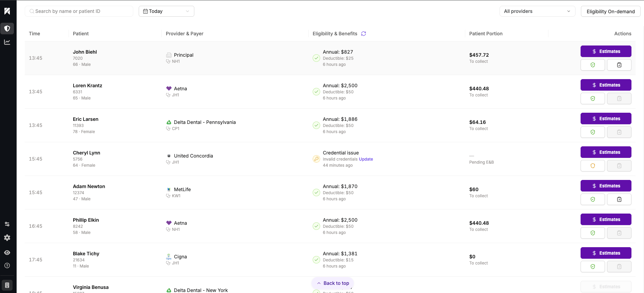Click Update link for invalid credentials
The height and width of the screenshot is (293, 644).
click(366, 159)
